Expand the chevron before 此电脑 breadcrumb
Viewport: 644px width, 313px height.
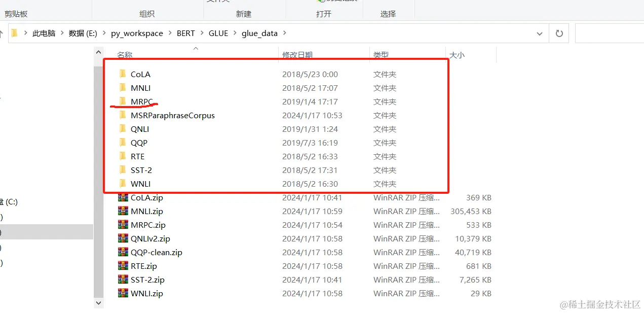pos(25,33)
